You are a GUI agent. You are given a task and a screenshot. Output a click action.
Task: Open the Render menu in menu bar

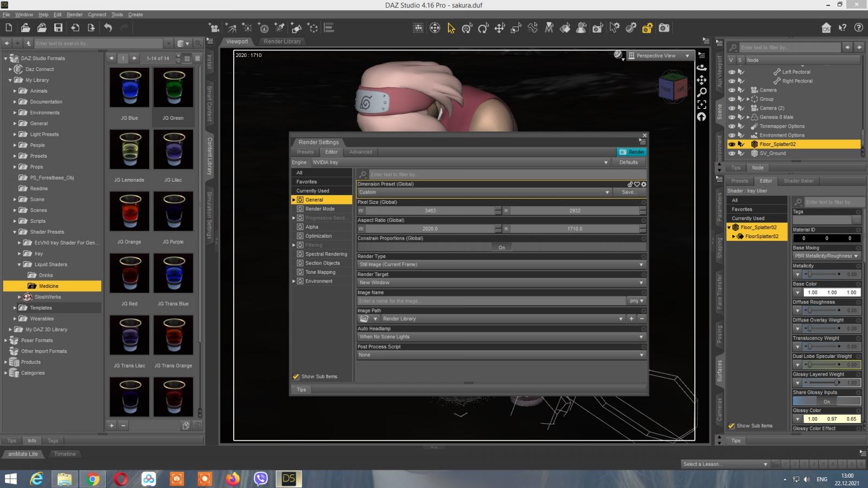(x=75, y=15)
